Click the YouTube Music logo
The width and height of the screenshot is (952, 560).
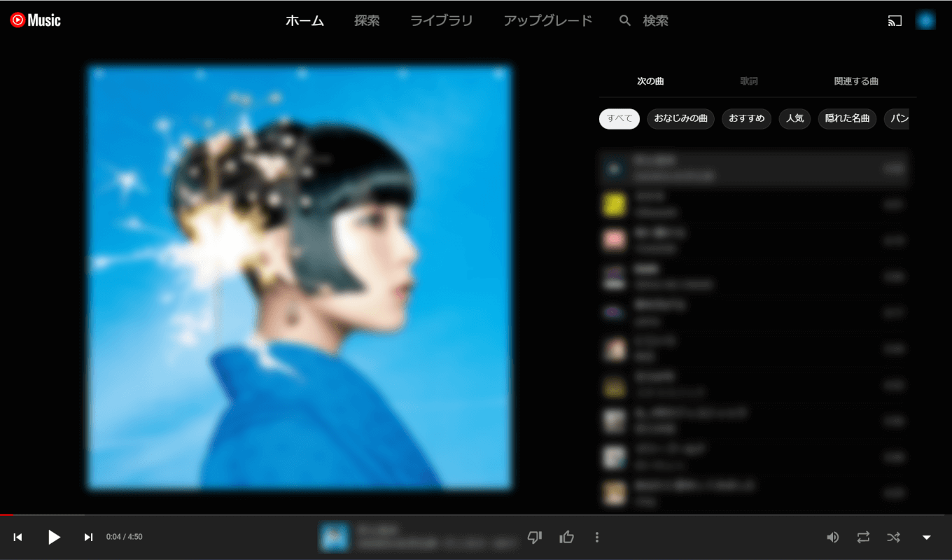click(x=36, y=20)
